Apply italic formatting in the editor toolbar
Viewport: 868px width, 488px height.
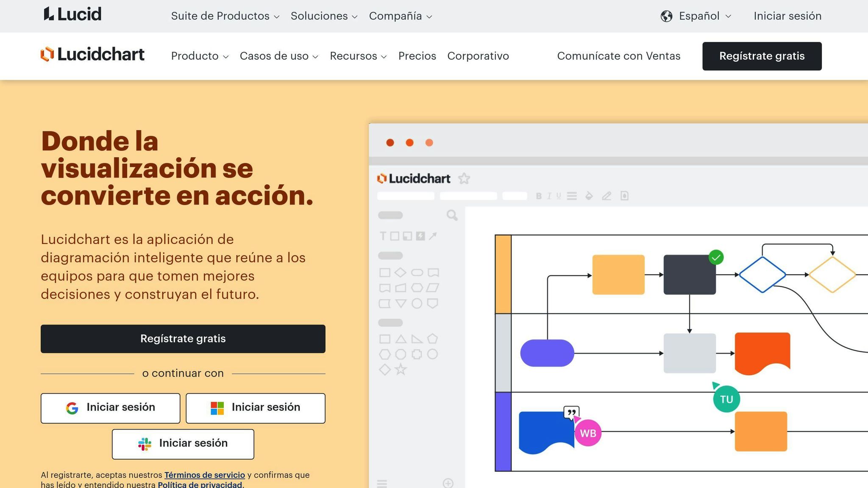pos(548,196)
